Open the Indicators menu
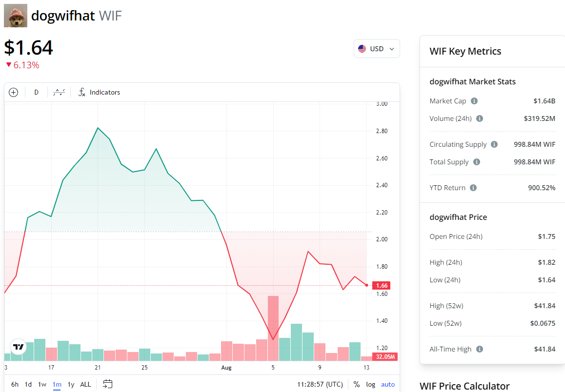 pyautogui.click(x=100, y=92)
